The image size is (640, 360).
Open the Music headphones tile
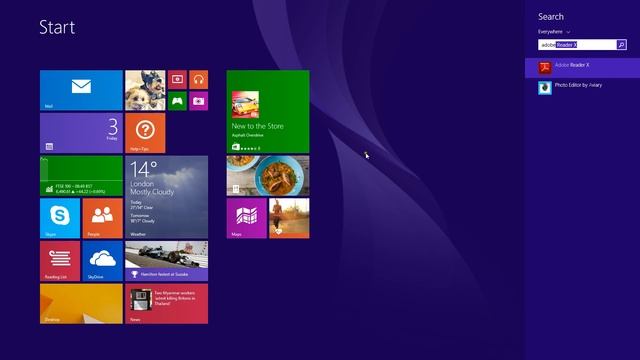point(198,80)
